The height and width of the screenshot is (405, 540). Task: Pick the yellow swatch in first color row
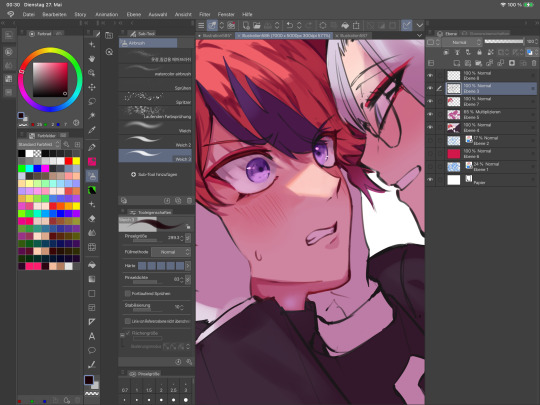point(76,161)
